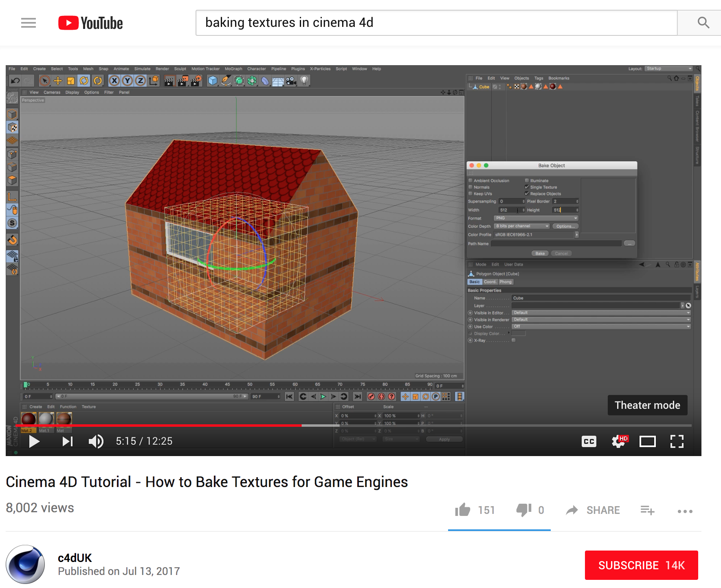Click the search magnifier button
Image resolution: width=721 pixels, height=588 pixels.
[x=703, y=23]
